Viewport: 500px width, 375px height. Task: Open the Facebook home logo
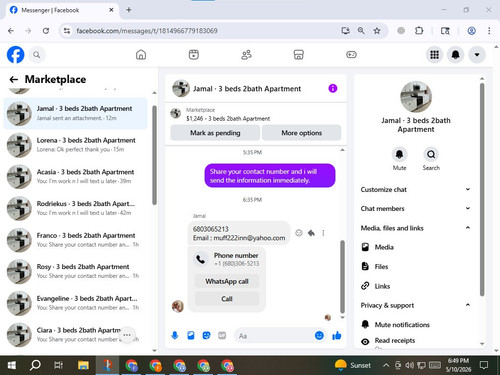point(15,55)
